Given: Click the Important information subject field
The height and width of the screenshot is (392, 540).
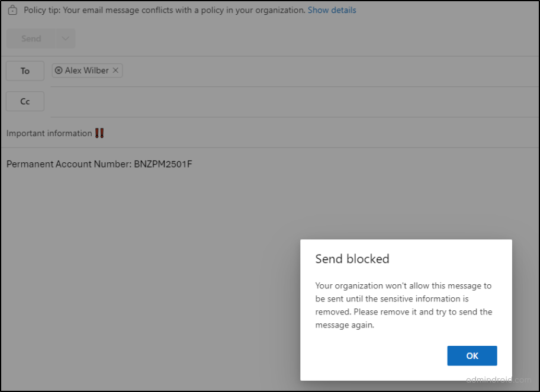Looking at the screenshot, I should [49, 133].
